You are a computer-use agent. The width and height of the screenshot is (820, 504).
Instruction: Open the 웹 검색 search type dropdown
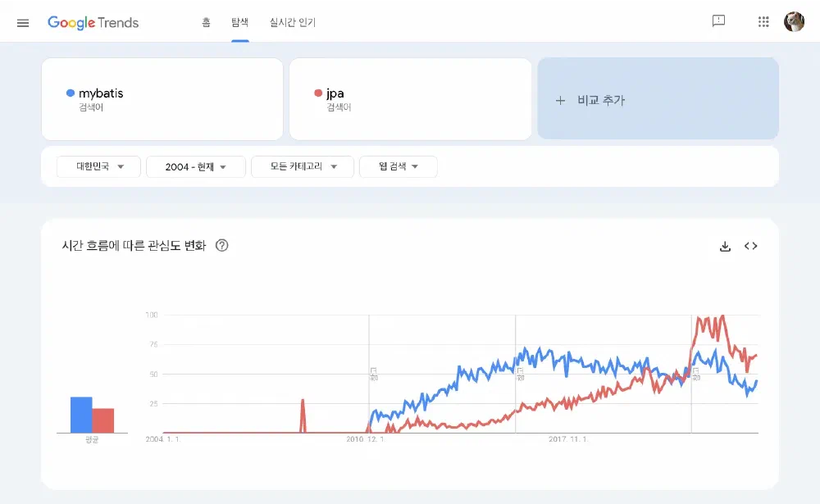pos(398,166)
